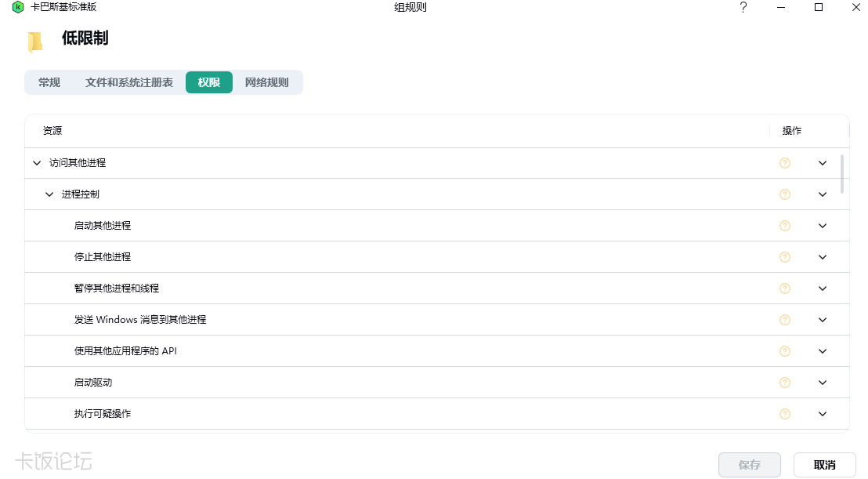The height and width of the screenshot is (479, 868).
Task: Collapse the 进程控制 tree node
Action: coord(49,194)
